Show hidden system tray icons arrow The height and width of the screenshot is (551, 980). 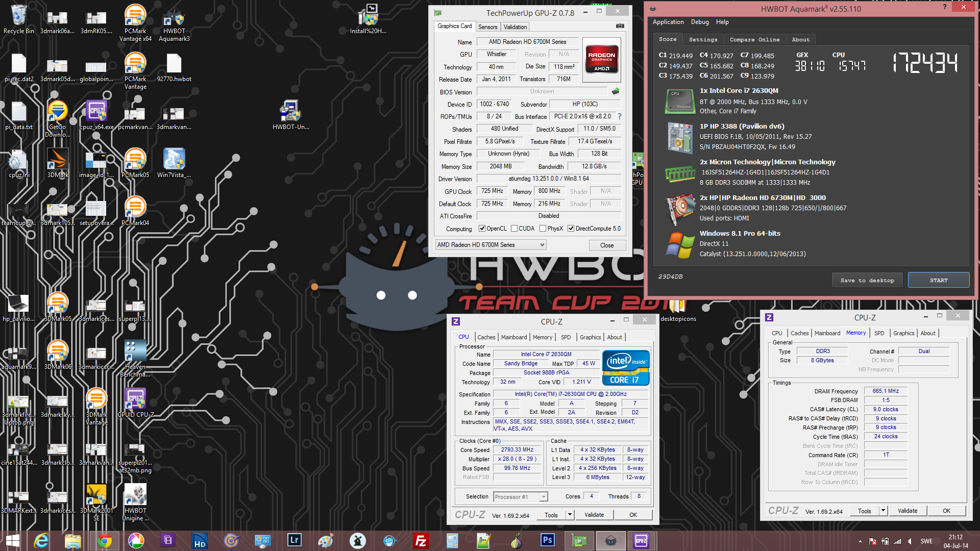pos(860,541)
